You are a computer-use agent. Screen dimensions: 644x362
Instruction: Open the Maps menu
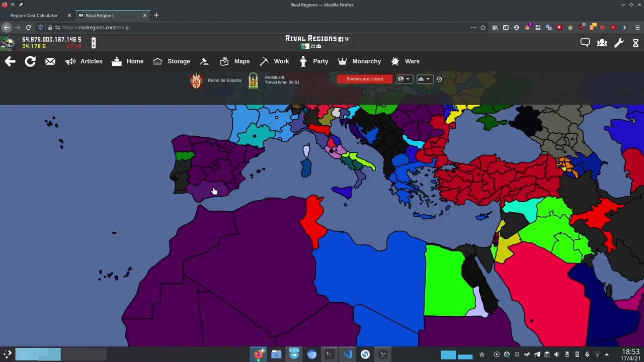coord(234,61)
